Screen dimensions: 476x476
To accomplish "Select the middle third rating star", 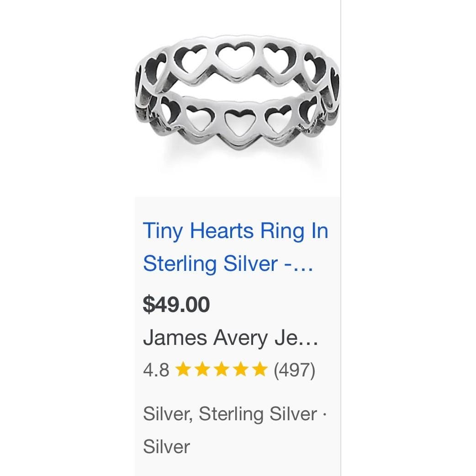I will 222,370.
